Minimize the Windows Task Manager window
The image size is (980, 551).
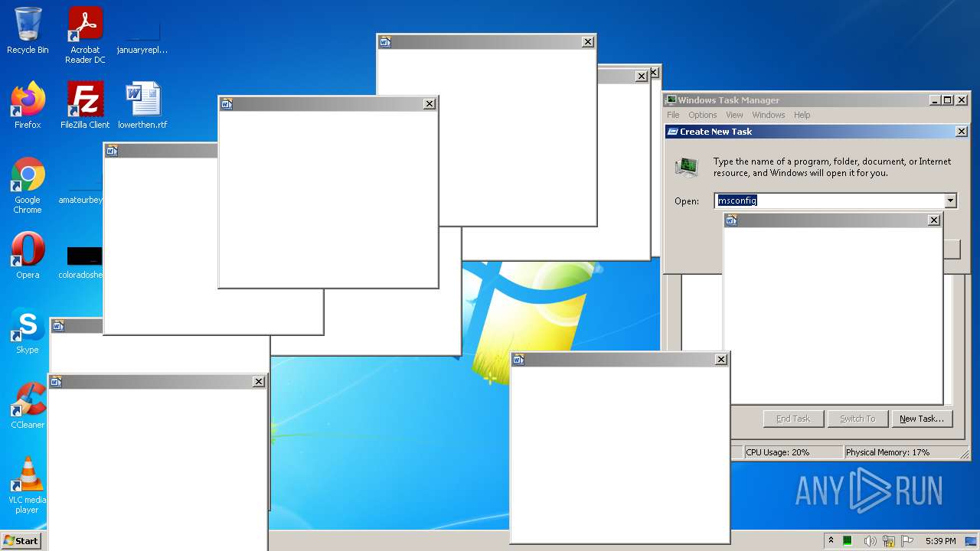click(935, 100)
